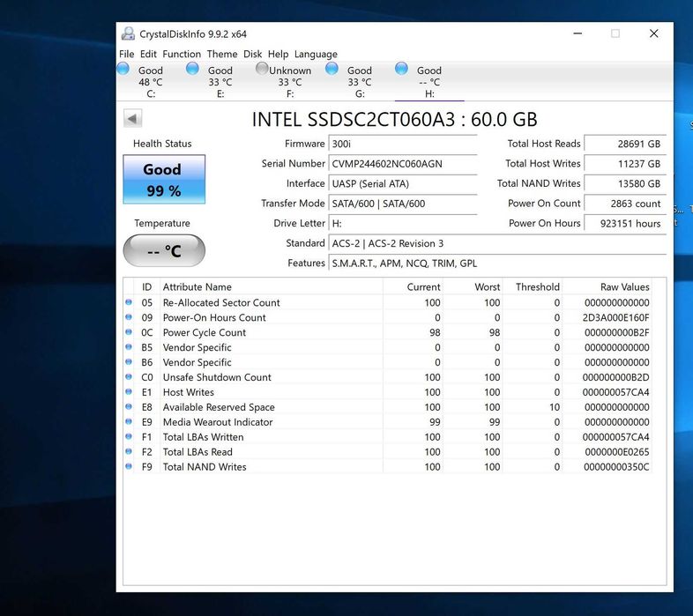Click the Features field

pyautogui.click(x=497, y=263)
